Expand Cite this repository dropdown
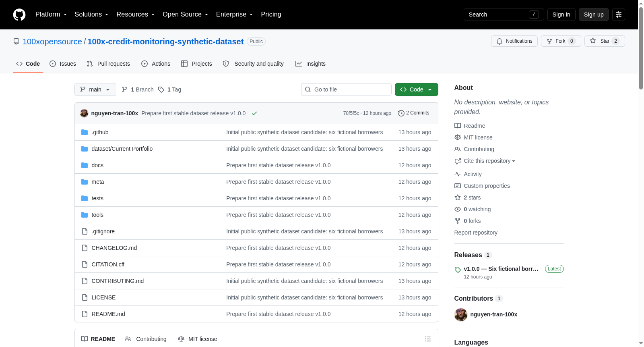644x347 pixels. tap(489, 161)
